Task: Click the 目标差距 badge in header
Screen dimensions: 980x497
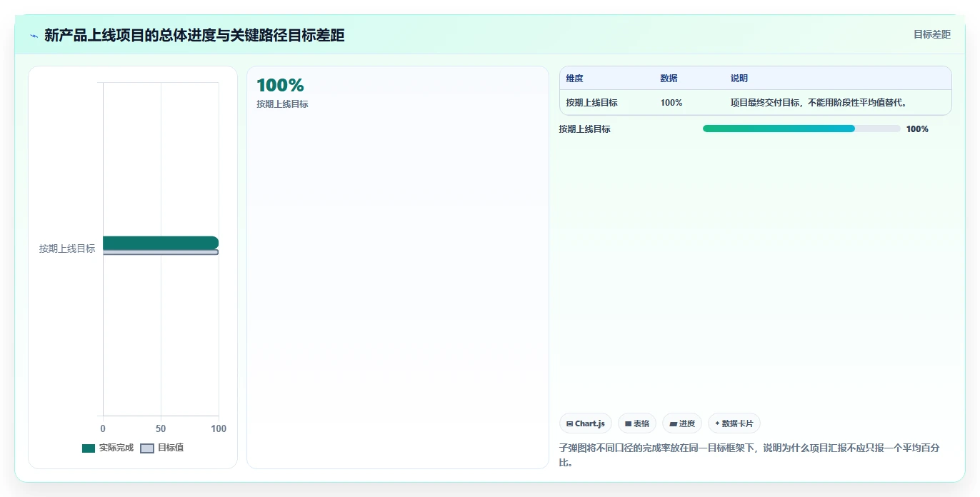Action: point(932,34)
